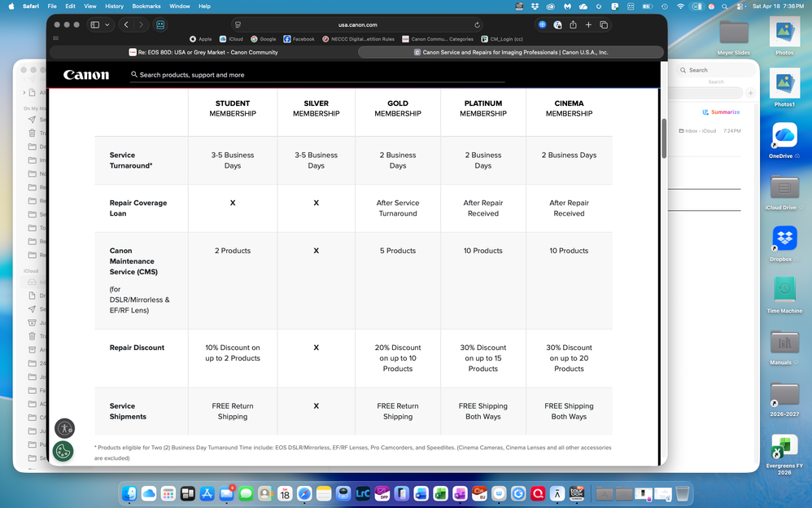Click the usa.canon.com address bar

click(357, 25)
